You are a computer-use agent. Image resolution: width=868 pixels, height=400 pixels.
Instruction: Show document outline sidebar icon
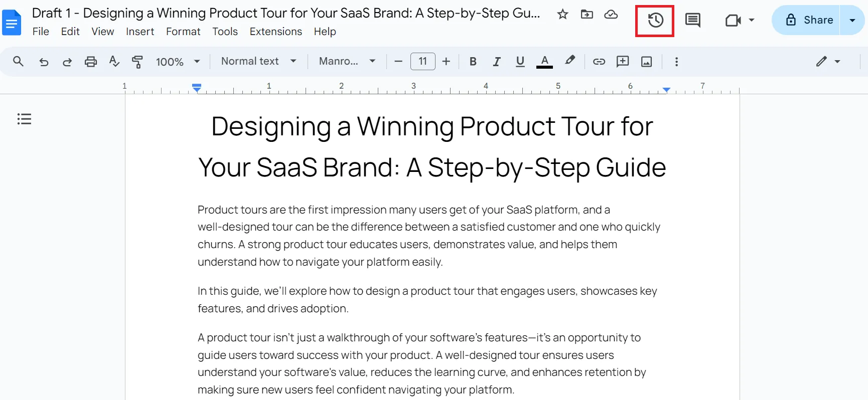click(x=24, y=119)
